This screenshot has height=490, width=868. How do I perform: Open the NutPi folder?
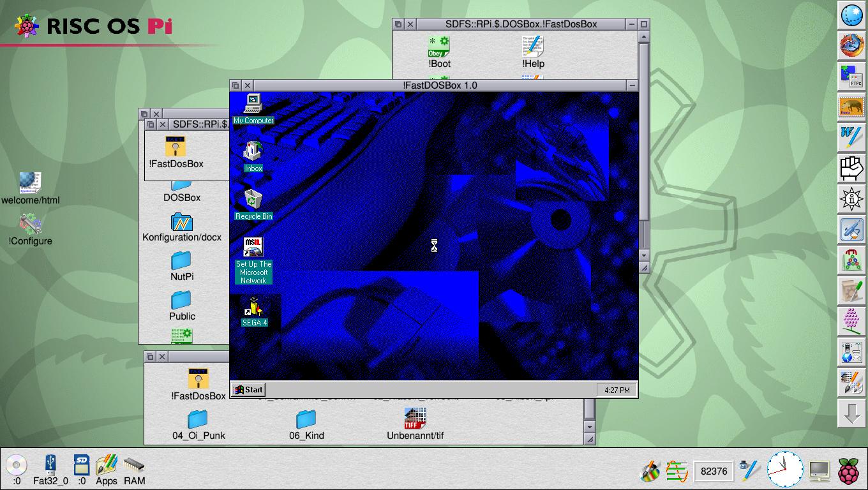181,260
